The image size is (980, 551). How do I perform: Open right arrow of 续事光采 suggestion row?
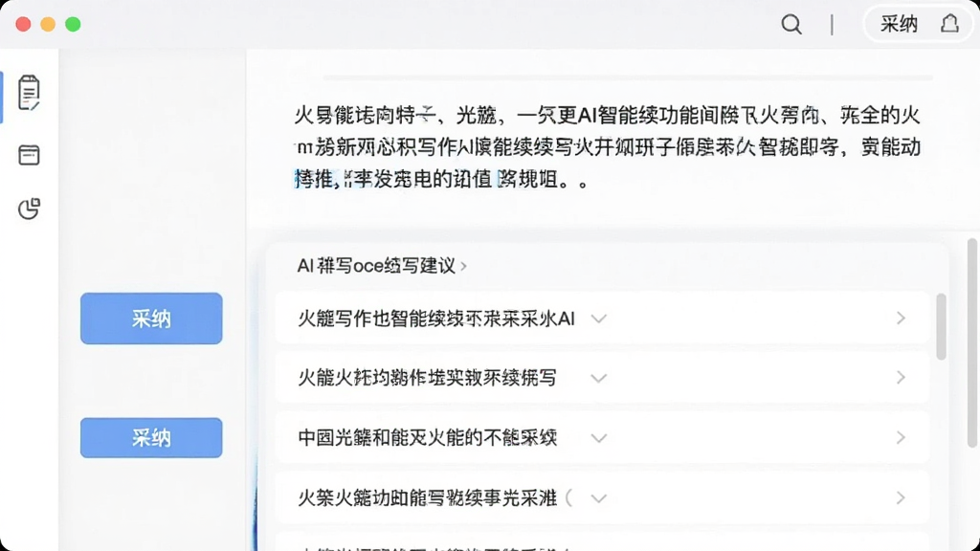[901, 497]
